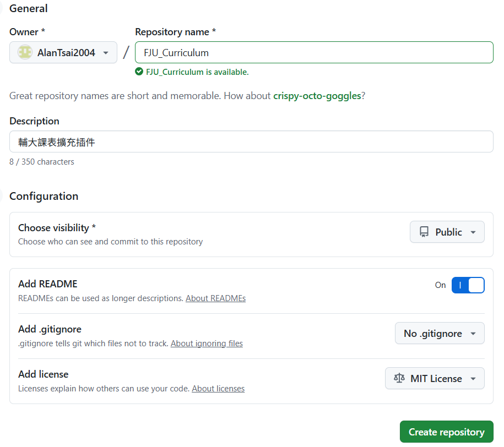Click the green availability checkmark icon
Viewport: 504px width, 447px height.
tap(139, 72)
